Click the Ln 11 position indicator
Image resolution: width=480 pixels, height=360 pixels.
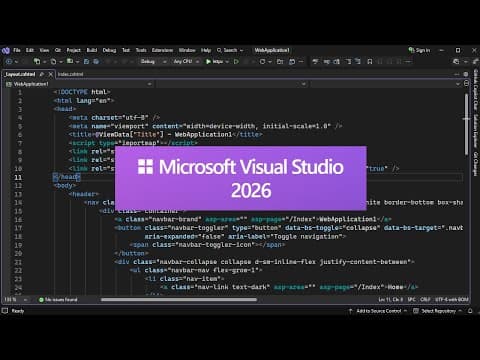[390, 300]
